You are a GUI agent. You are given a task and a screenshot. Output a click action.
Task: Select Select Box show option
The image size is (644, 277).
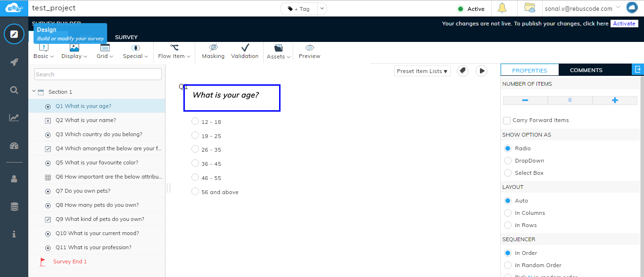click(508, 173)
